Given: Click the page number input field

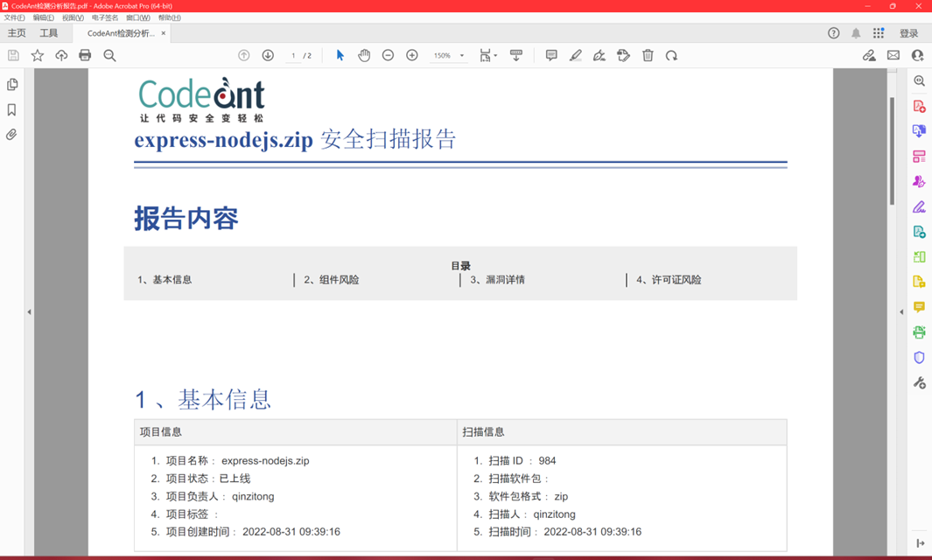Looking at the screenshot, I should pyautogui.click(x=293, y=55).
